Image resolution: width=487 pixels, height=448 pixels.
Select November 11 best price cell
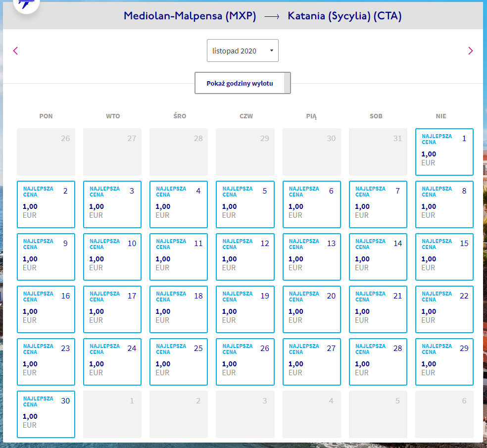click(179, 257)
